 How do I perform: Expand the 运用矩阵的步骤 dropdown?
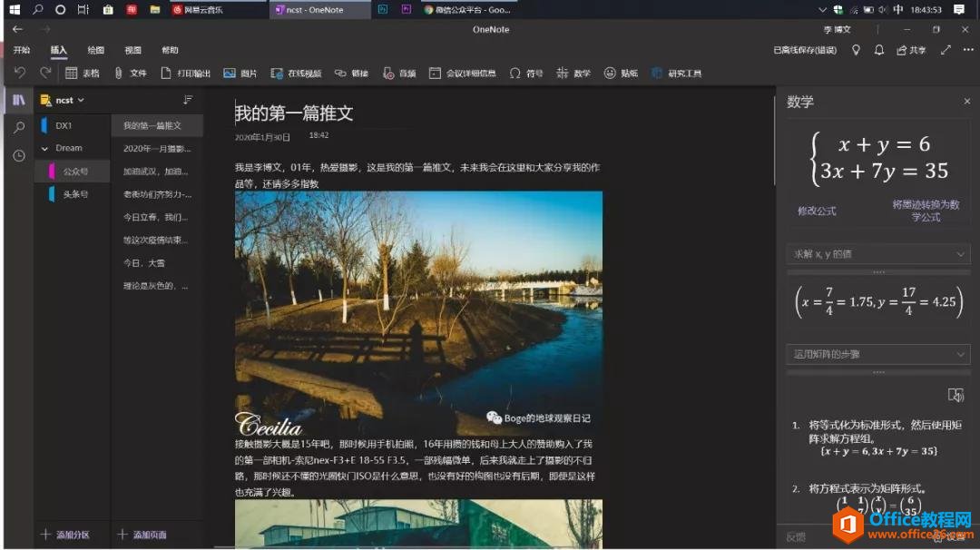pos(877,354)
